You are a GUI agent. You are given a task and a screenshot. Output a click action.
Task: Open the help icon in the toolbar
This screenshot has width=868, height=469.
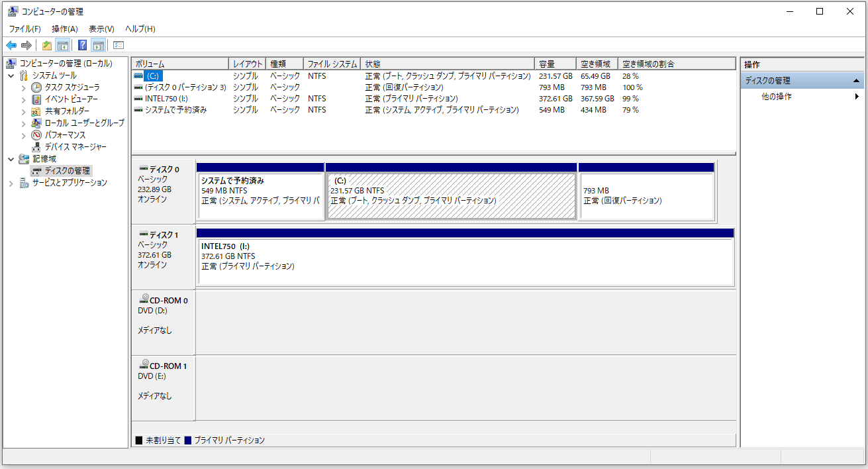[82, 45]
